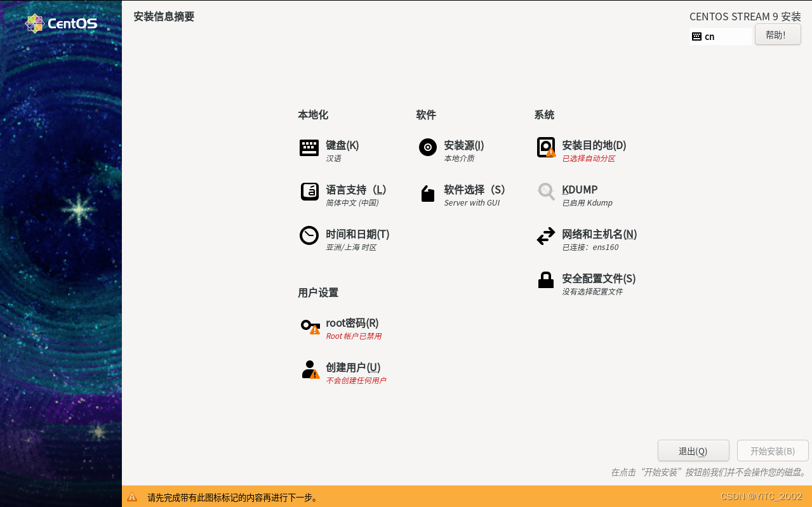Click the Begin Installation (开始安装) button
Screen dimensions: 812x507
coord(773,451)
